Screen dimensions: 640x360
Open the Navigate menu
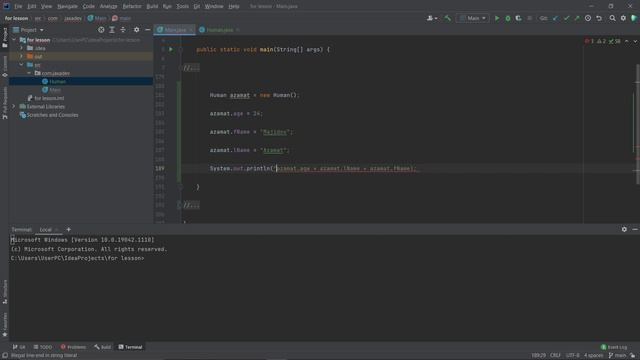pyautogui.click(x=67, y=7)
